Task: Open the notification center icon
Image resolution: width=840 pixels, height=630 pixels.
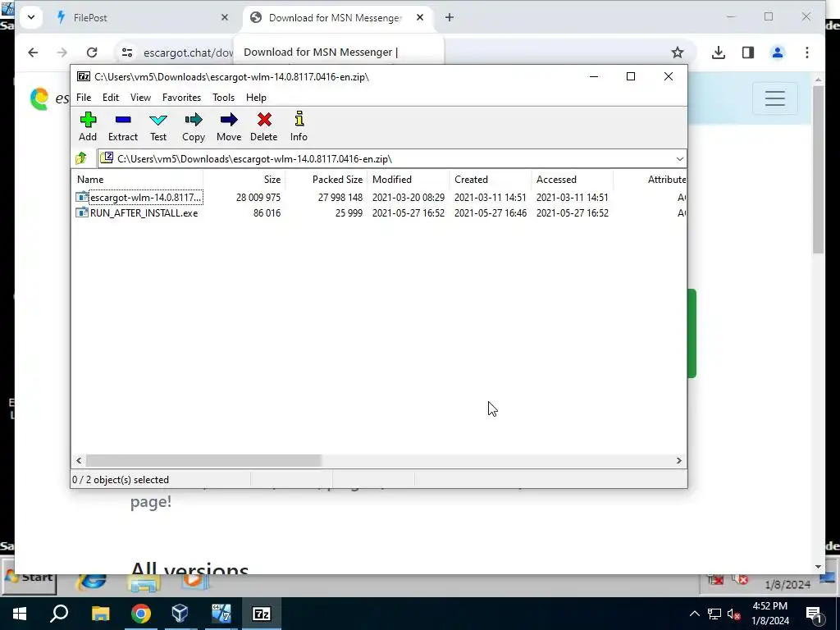Action: point(815,614)
